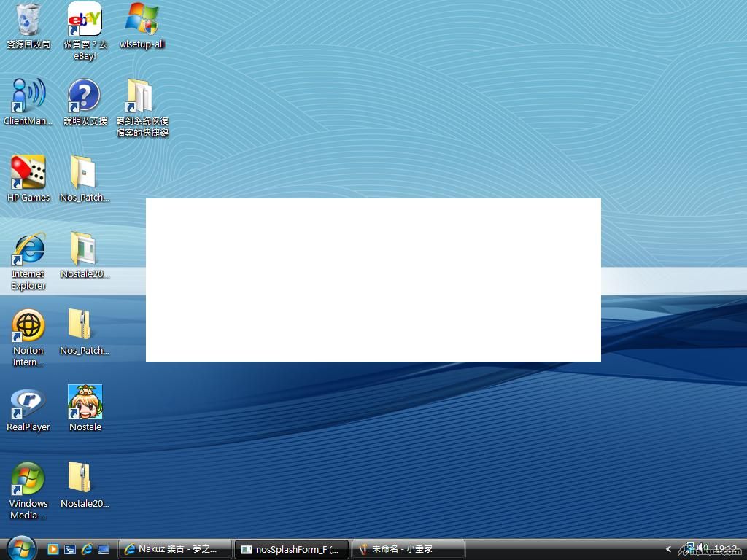Open the Windows Start menu
The image size is (747, 560).
click(x=21, y=548)
